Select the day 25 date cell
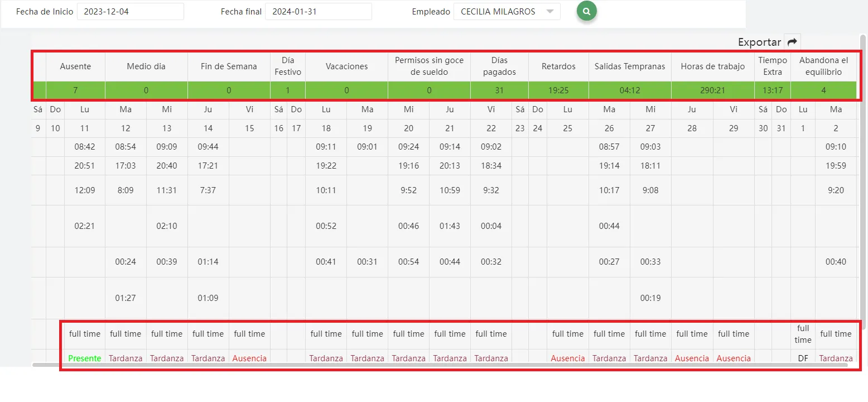 567,128
